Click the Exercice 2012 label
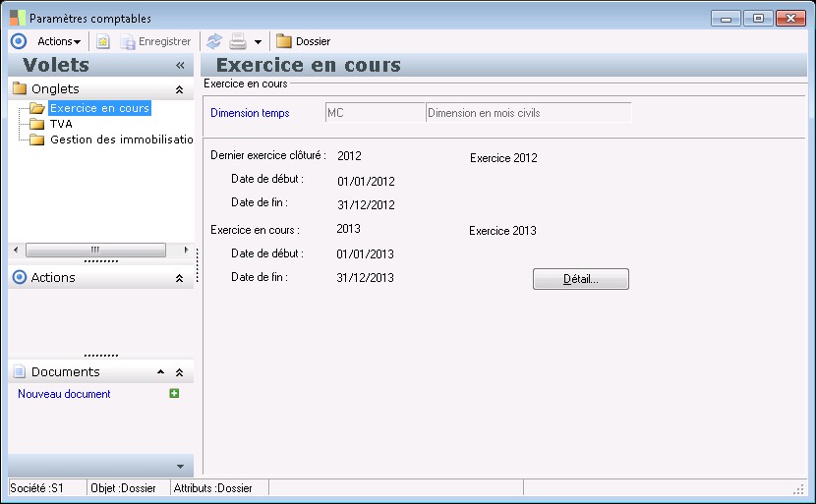The width and height of the screenshot is (816, 504). click(x=503, y=157)
